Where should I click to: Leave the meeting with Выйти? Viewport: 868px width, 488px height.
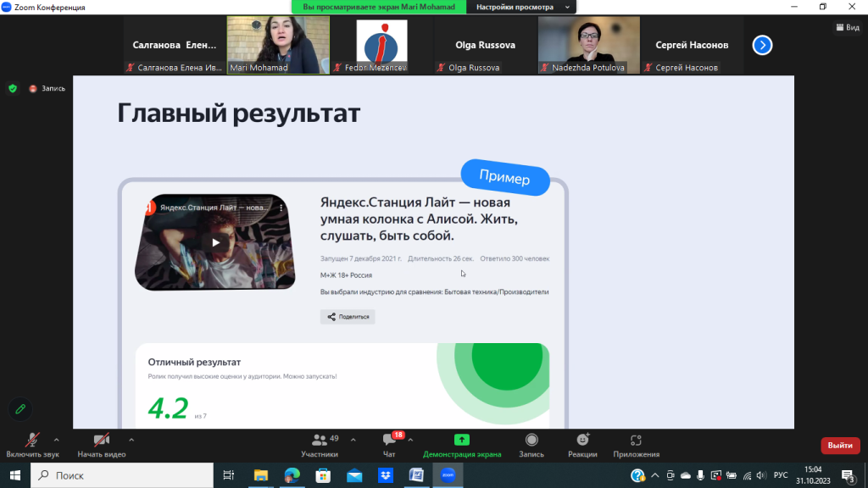(x=840, y=446)
